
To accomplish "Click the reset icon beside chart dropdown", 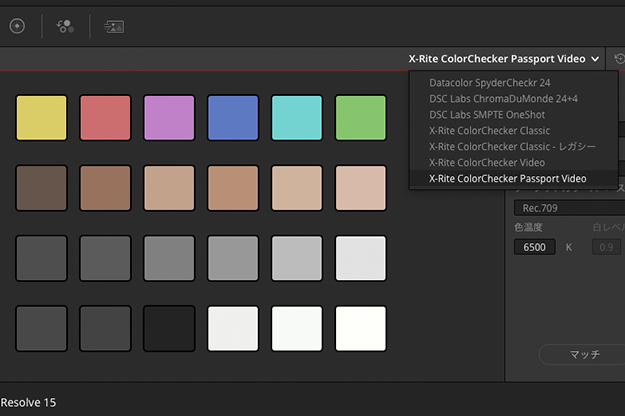I will coord(619,59).
